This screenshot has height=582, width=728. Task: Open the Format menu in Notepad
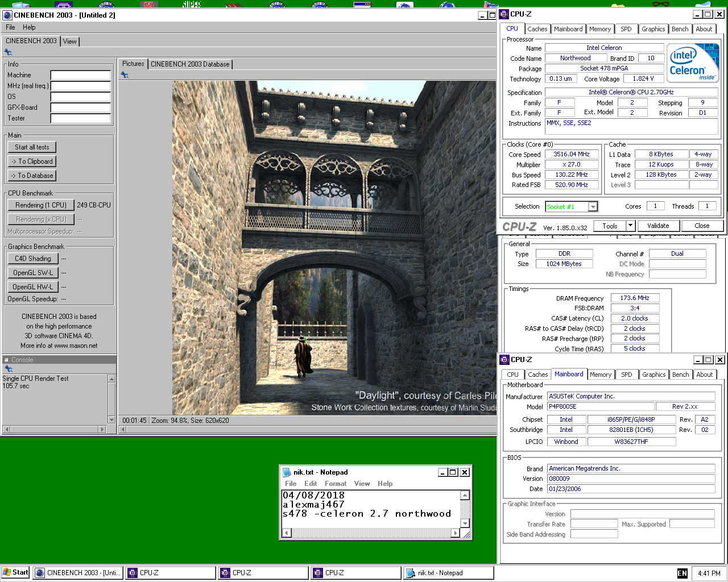coord(336,484)
